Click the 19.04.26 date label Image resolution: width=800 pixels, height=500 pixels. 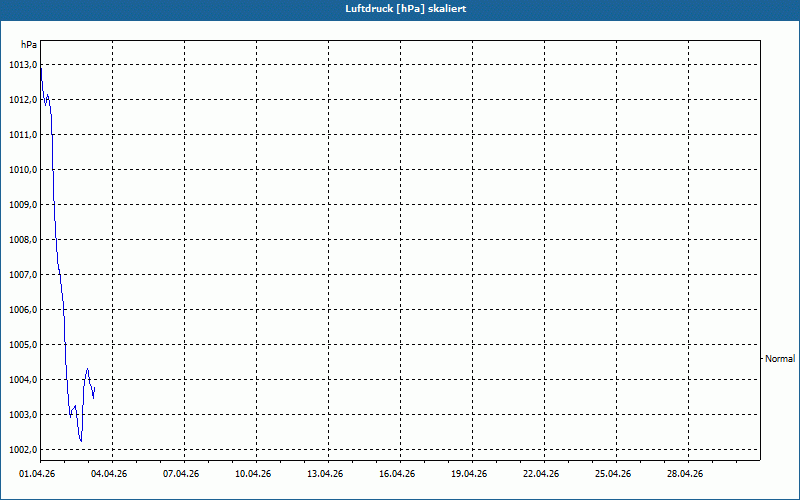pyautogui.click(x=469, y=474)
